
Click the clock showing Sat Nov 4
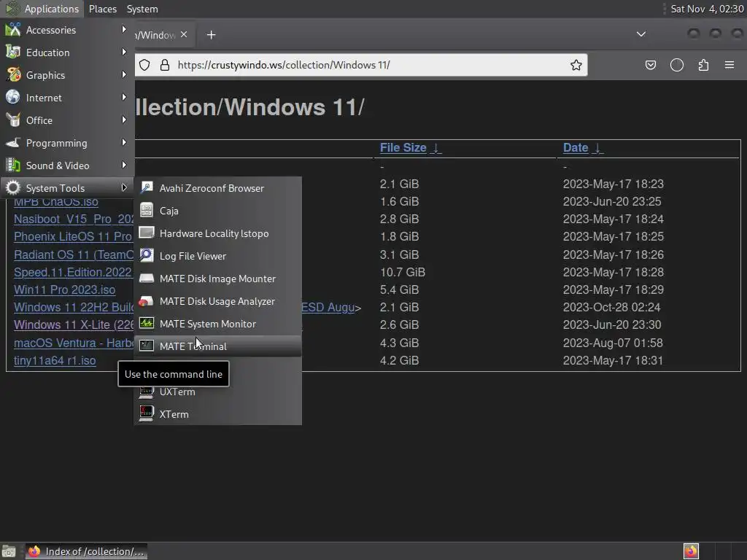pyautogui.click(x=706, y=9)
